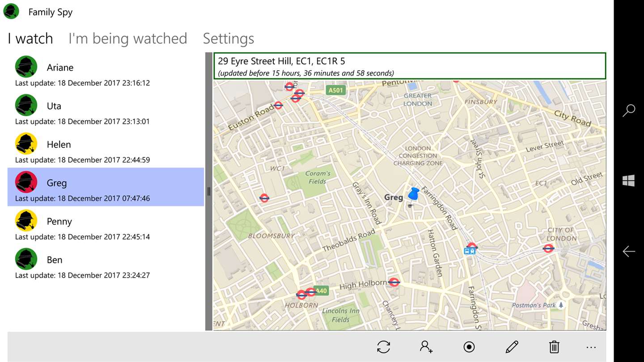Click Ariane's last update 23:16:12 text
644x362 pixels.
point(82,83)
